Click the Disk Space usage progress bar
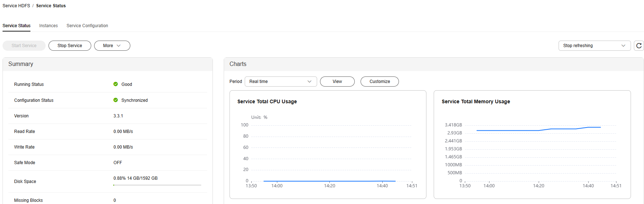The image size is (644, 204). [x=157, y=185]
